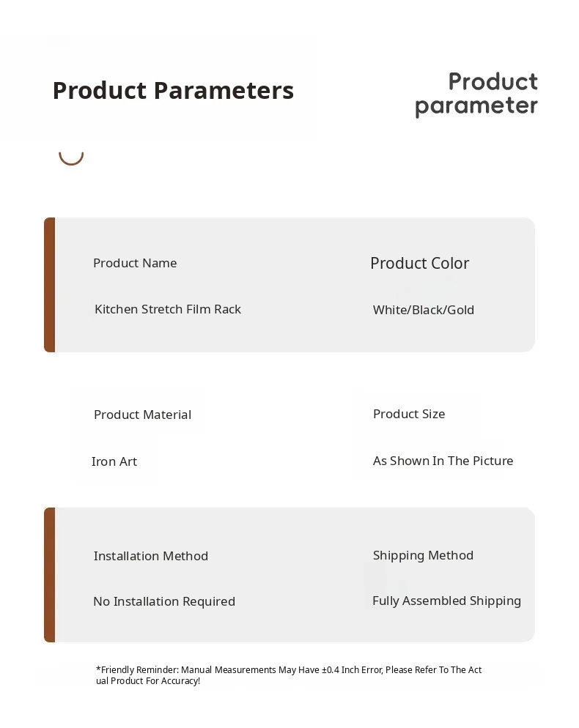Select the "Installation Method" label

(151, 556)
